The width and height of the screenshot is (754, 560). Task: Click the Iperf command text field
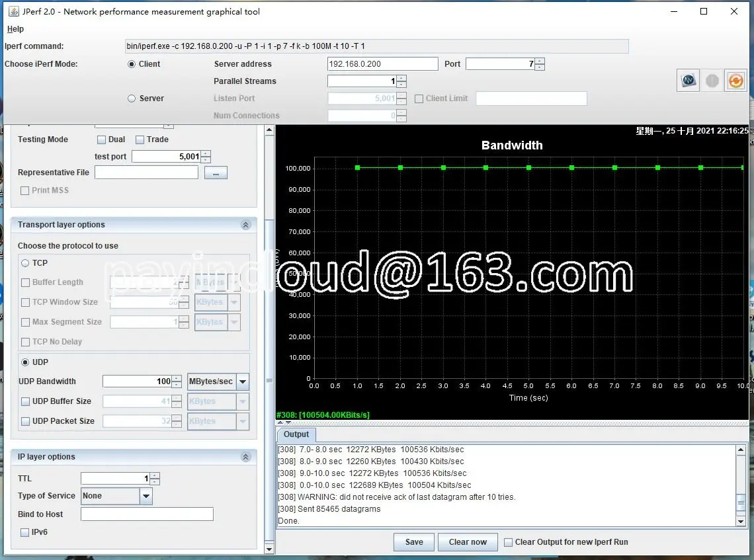coord(376,46)
